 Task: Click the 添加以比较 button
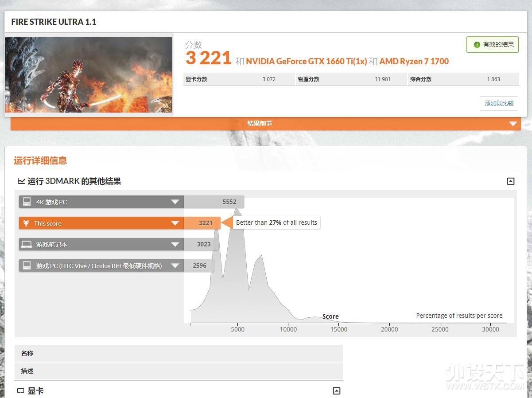click(499, 103)
